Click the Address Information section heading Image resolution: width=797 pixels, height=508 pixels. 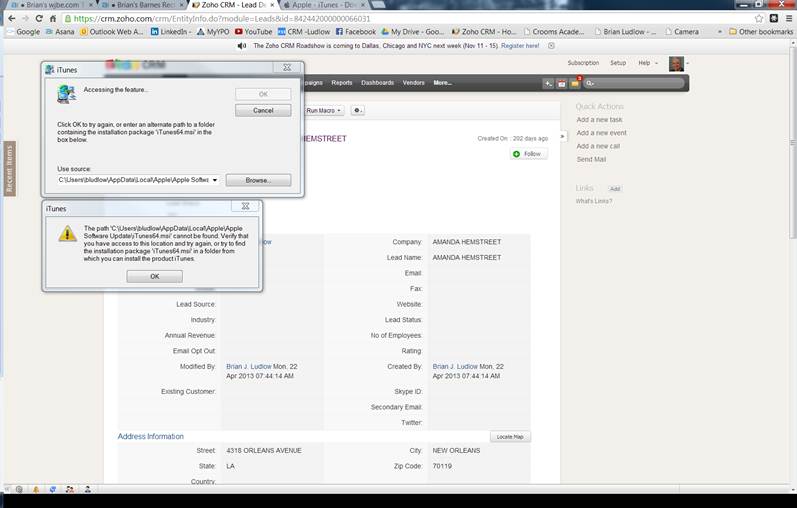(x=150, y=436)
